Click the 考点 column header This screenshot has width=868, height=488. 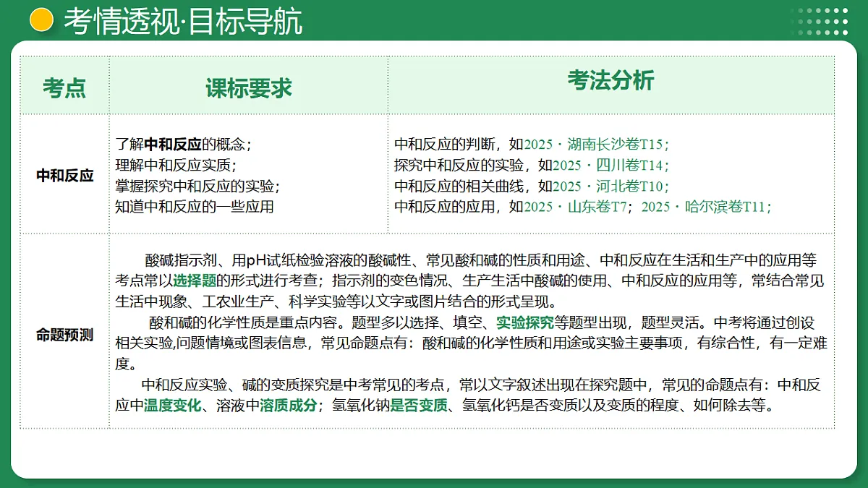(64, 87)
